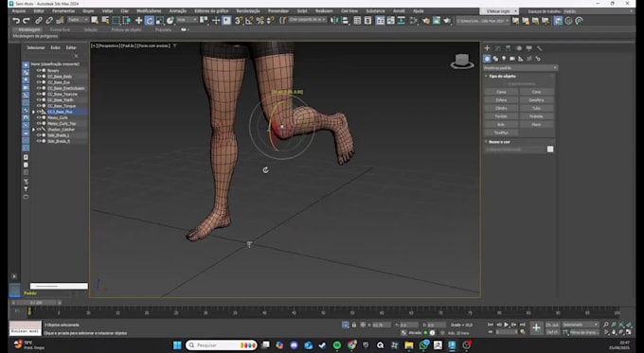Open the Arnold menu

[399, 11]
